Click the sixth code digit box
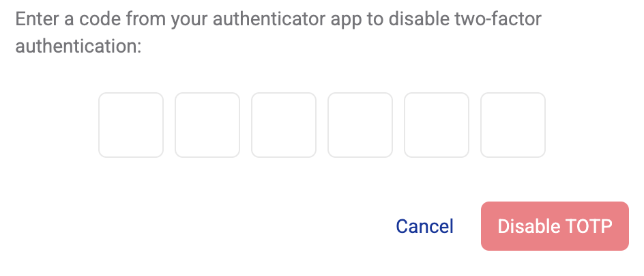Screen dimensions: 644x276 (513, 125)
